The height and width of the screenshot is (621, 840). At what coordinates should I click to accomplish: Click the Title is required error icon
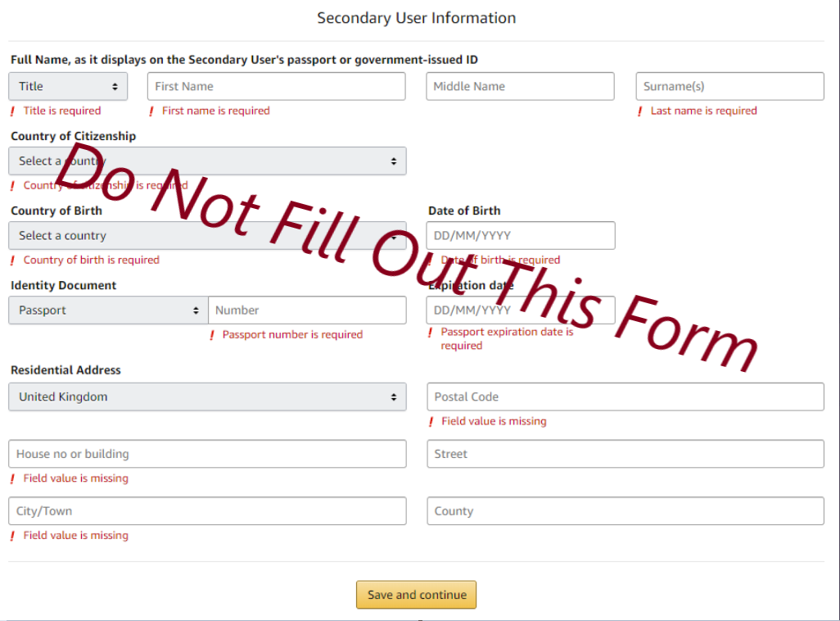12,111
